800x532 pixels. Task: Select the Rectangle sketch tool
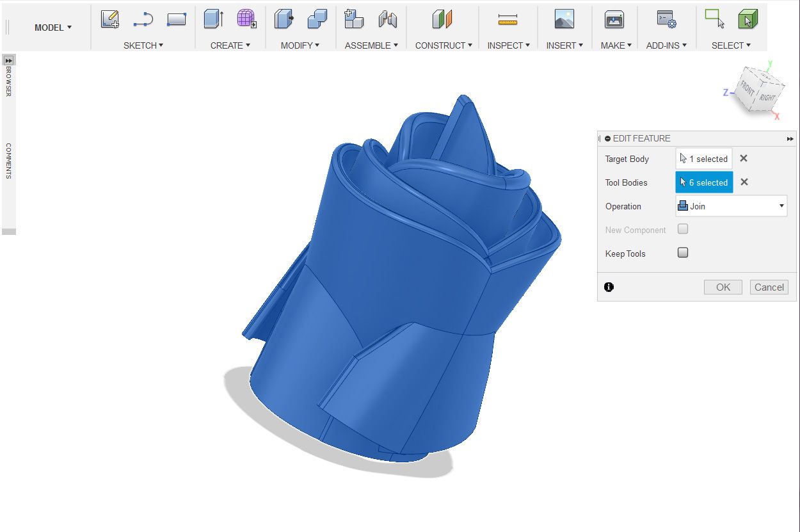coord(177,19)
